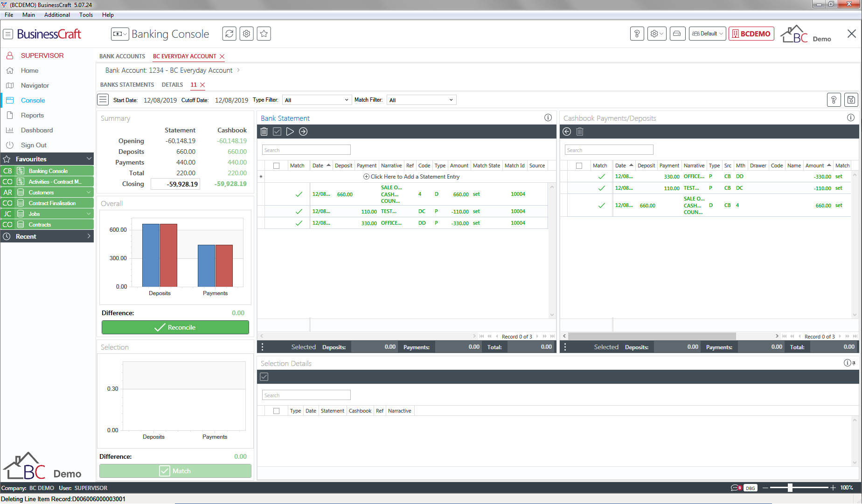The height and width of the screenshot is (504, 862).
Task: Tick the header checkbox in Selection Details grid
Action: point(276,411)
